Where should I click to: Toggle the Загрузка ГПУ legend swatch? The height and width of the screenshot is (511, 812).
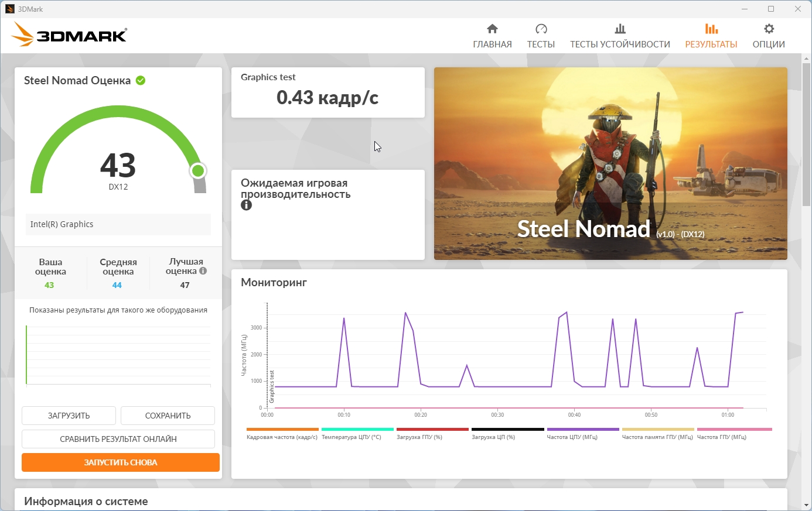tap(432, 430)
